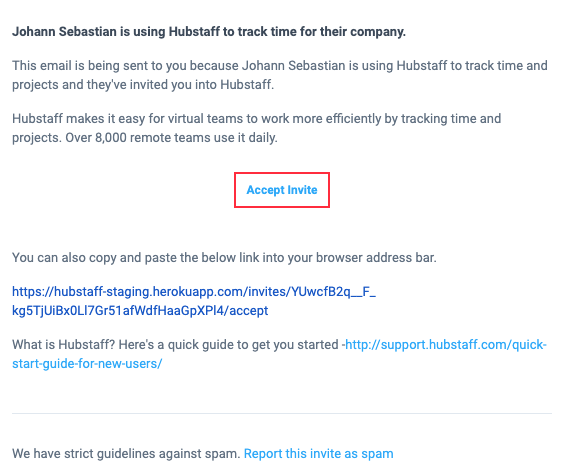Click the horizontal divider line above the footer
Image resolution: width=562 pixels, height=476 pixels.
click(282, 413)
